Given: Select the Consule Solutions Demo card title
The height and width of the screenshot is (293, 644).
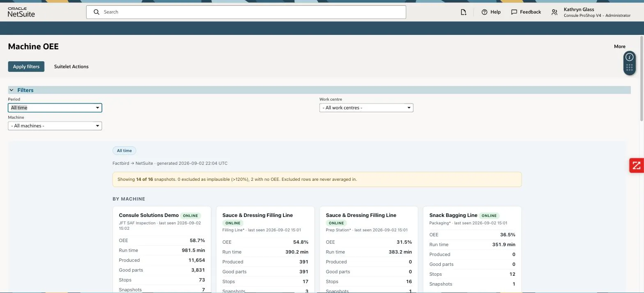Looking at the screenshot, I should pyautogui.click(x=149, y=215).
